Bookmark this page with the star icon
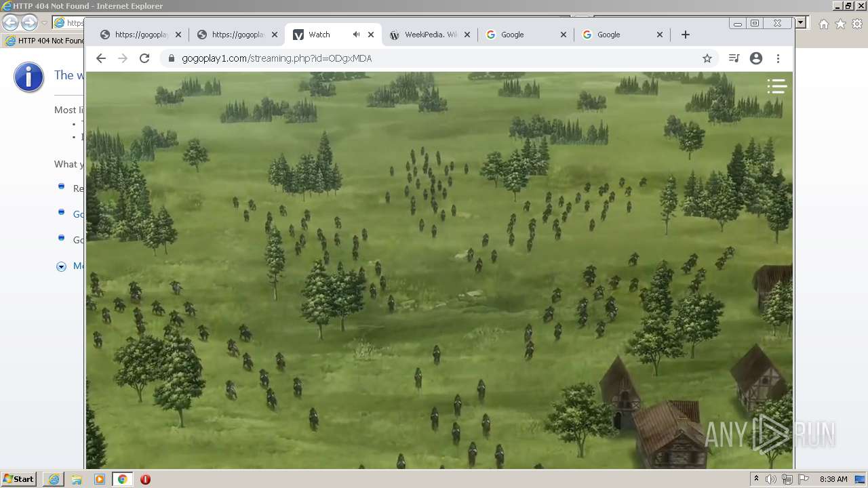Viewport: 868px width, 488px height. coord(707,58)
